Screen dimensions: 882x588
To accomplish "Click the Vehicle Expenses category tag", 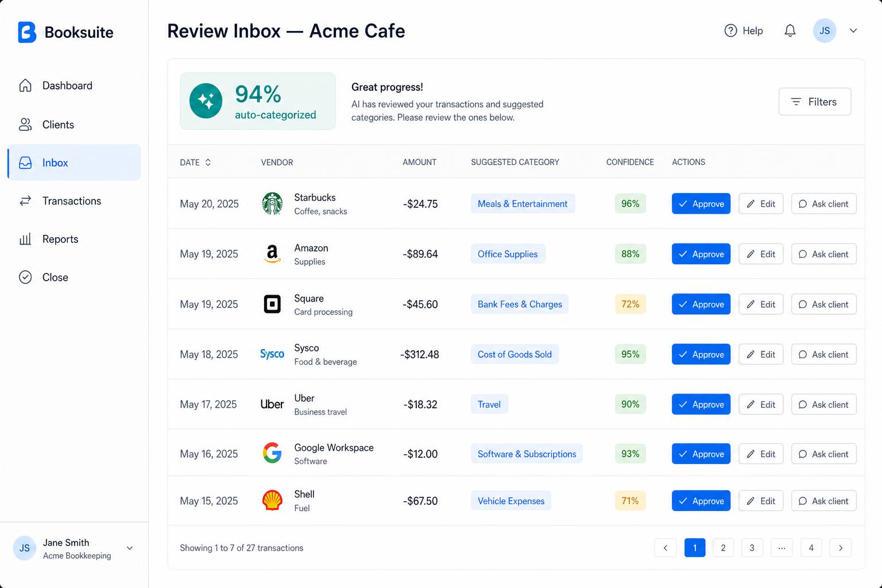I will pyautogui.click(x=511, y=501).
